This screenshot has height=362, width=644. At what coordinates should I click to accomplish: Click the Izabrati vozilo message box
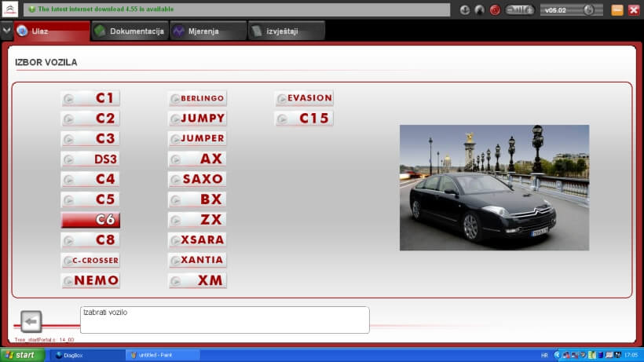[225, 320]
